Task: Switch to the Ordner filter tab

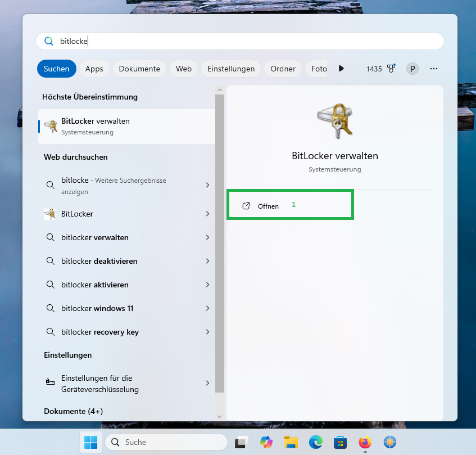Action: [283, 69]
